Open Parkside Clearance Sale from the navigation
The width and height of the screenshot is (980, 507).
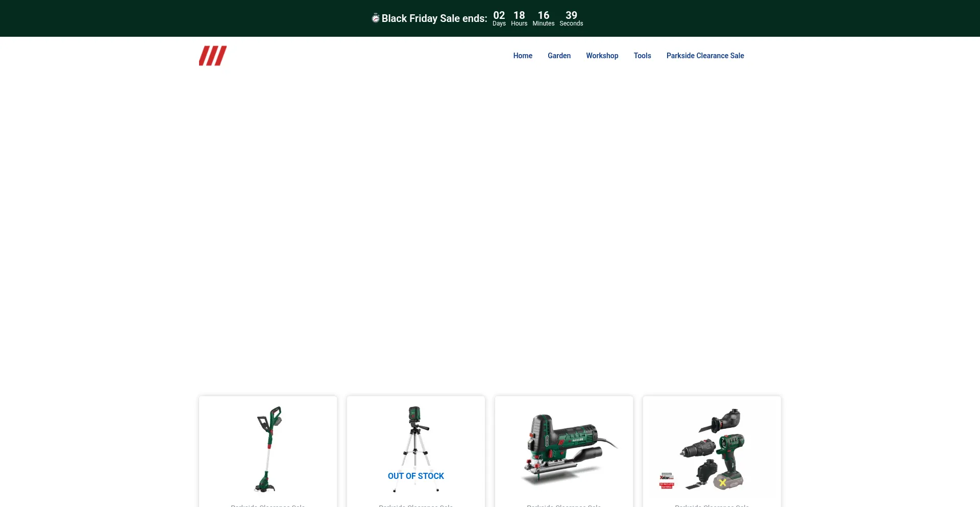[705, 56]
